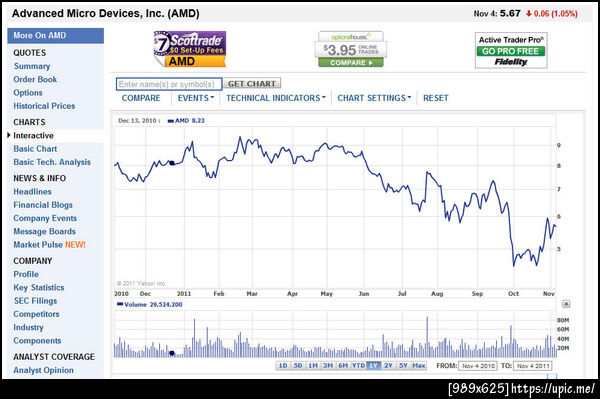Open the Basic Chart link
The image size is (600, 399).
[35, 149]
